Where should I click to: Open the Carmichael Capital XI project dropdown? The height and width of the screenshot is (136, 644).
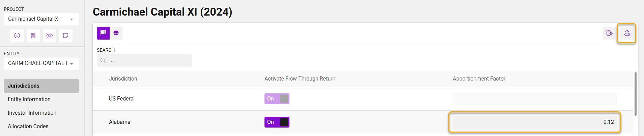[x=41, y=19]
